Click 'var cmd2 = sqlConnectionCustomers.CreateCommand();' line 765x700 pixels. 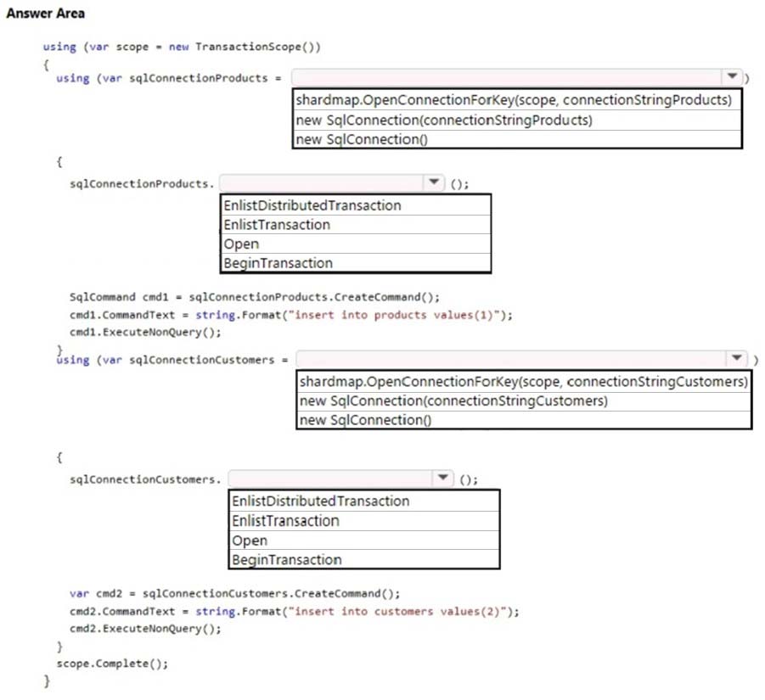pos(234,593)
